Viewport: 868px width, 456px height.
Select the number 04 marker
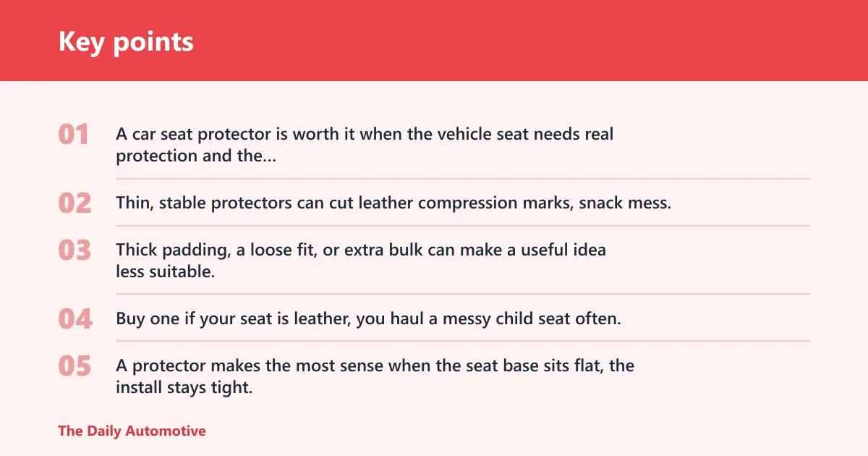(75, 318)
